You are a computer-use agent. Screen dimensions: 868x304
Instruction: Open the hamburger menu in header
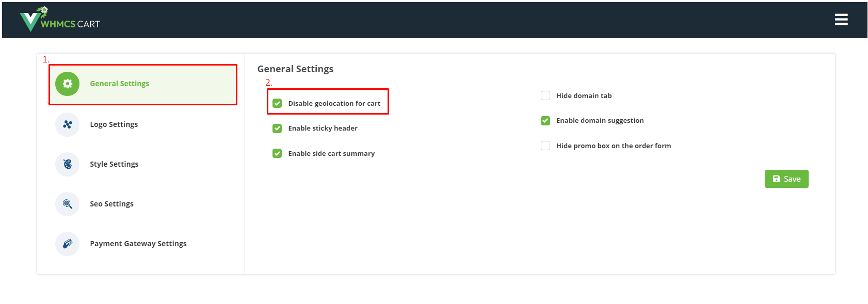pyautogui.click(x=841, y=20)
